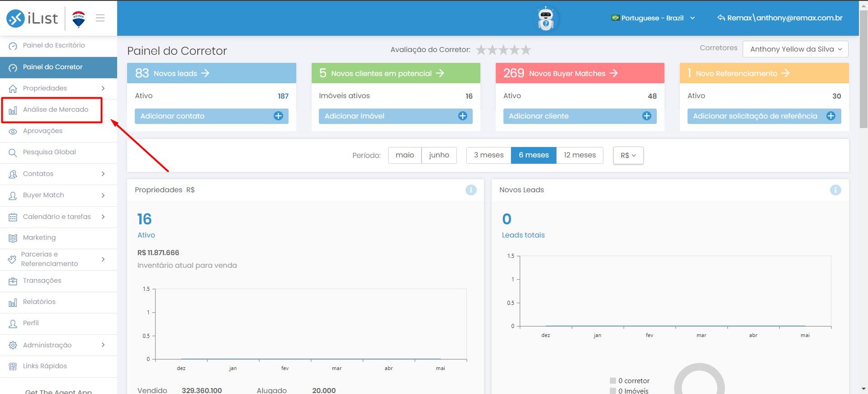Viewport: 868px width, 394px height.
Task: Click the Painel do Escritório gauge icon
Action: click(x=13, y=46)
